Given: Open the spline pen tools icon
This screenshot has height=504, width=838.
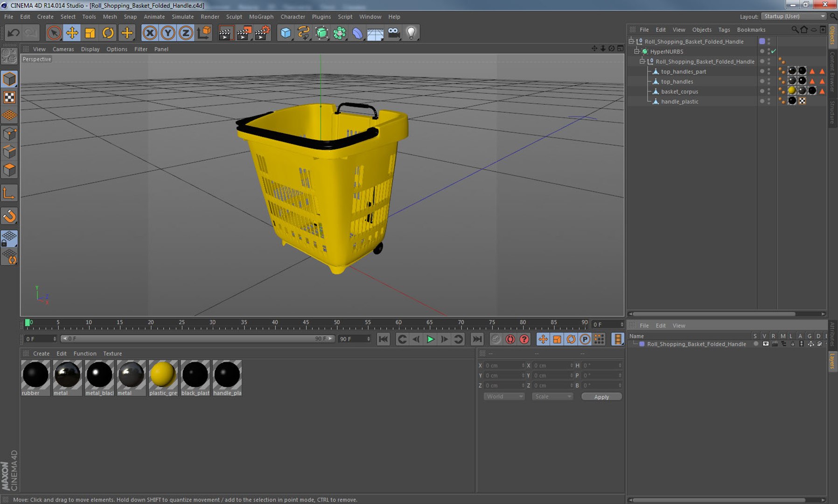Looking at the screenshot, I should tap(304, 33).
